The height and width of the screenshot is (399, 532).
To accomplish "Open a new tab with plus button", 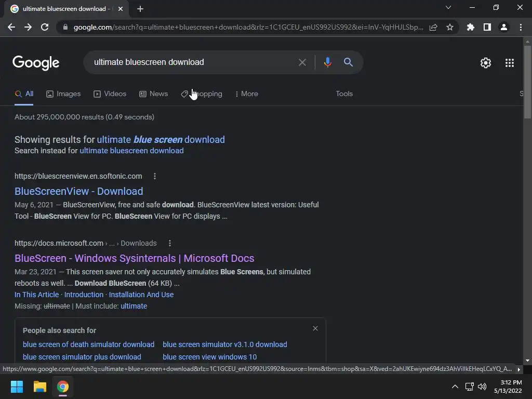I will tap(140, 9).
